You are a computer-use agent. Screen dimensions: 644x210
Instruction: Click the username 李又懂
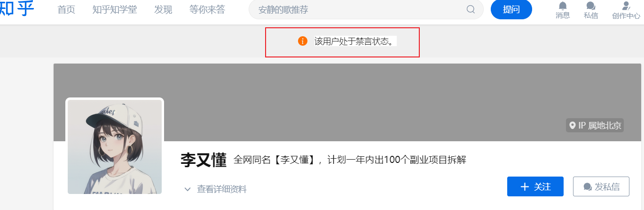tap(204, 160)
